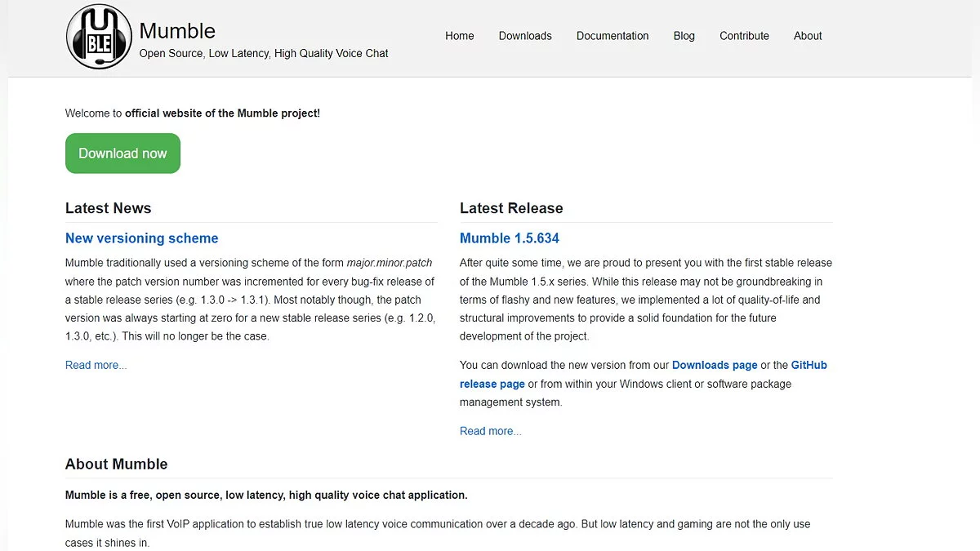Select About in the top navigation
The width and height of the screenshot is (980, 551).
coord(808,36)
